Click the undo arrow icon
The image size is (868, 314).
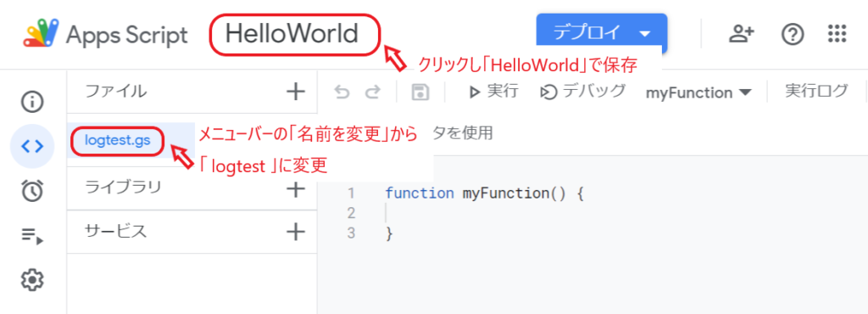[x=342, y=93]
